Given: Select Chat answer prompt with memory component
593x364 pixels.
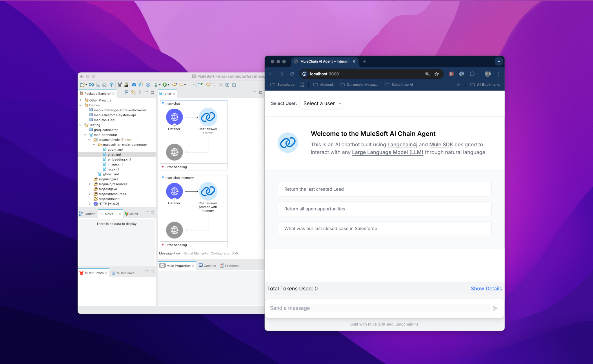Looking at the screenshot, I should point(208,191).
